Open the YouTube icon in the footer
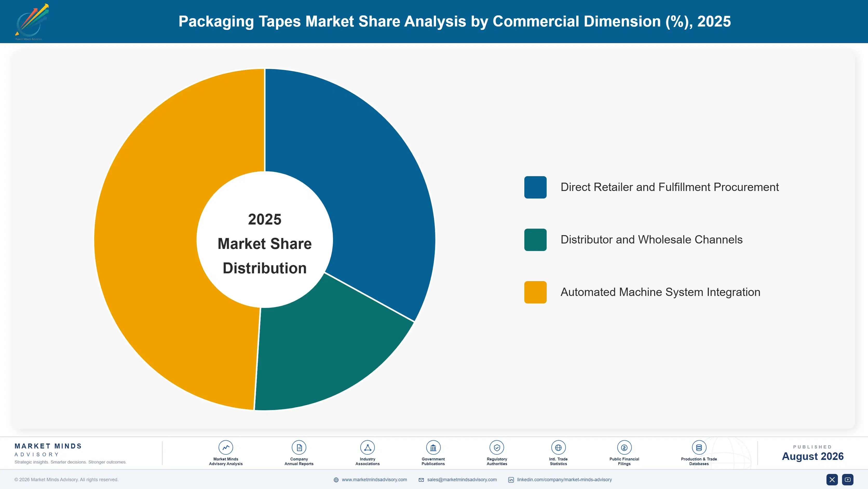This screenshot has height=489, width=868. click(847, 480)
